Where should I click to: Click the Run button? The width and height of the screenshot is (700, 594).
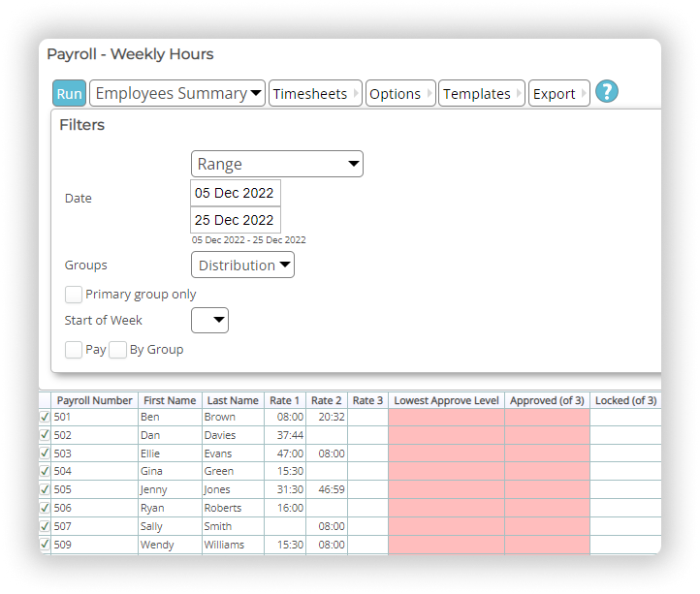click(69, 93)
